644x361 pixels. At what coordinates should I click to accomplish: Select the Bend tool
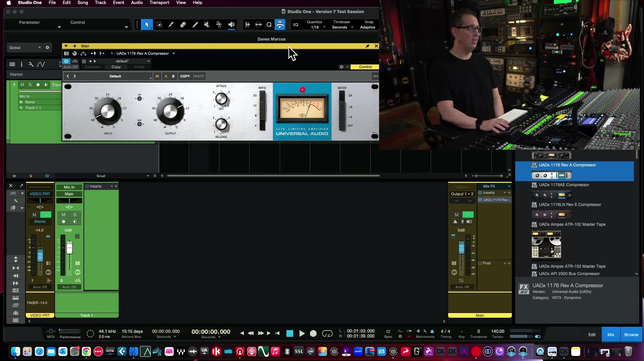[219, 24]
